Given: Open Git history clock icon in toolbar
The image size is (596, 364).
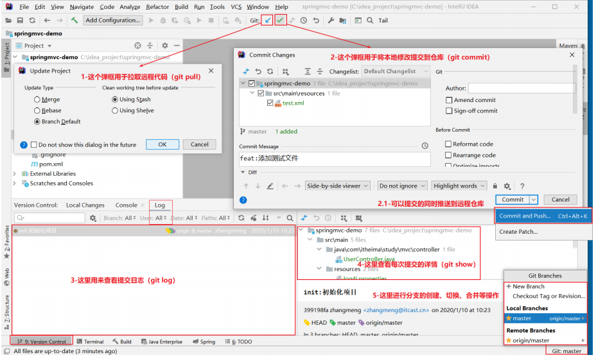Looking at the screenshot, I should [304, 21].
